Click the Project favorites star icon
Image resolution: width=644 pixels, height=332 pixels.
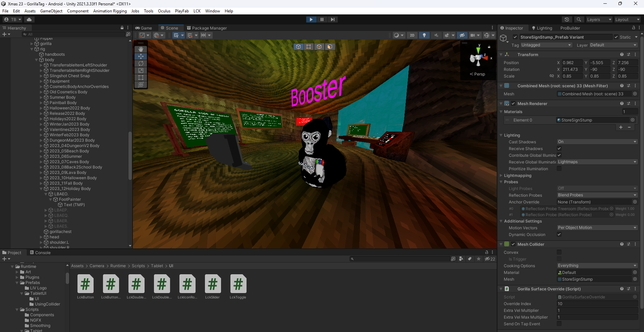(479, 259)
